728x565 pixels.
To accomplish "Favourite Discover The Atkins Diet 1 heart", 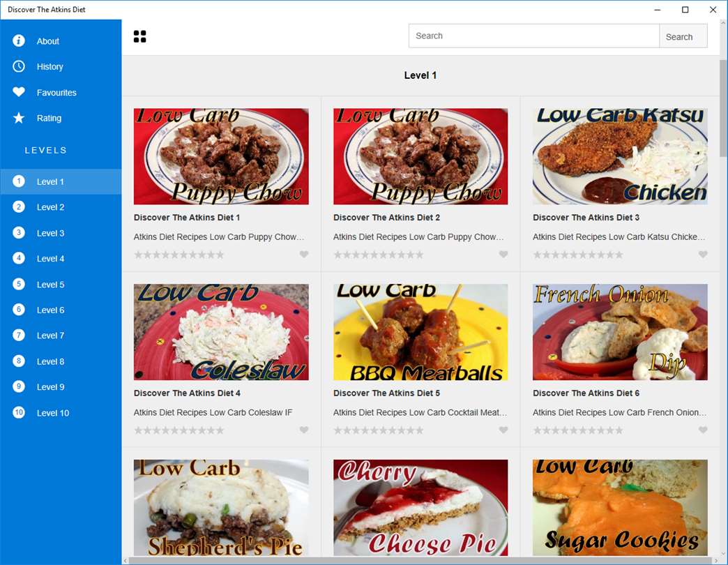I will 303,255.
